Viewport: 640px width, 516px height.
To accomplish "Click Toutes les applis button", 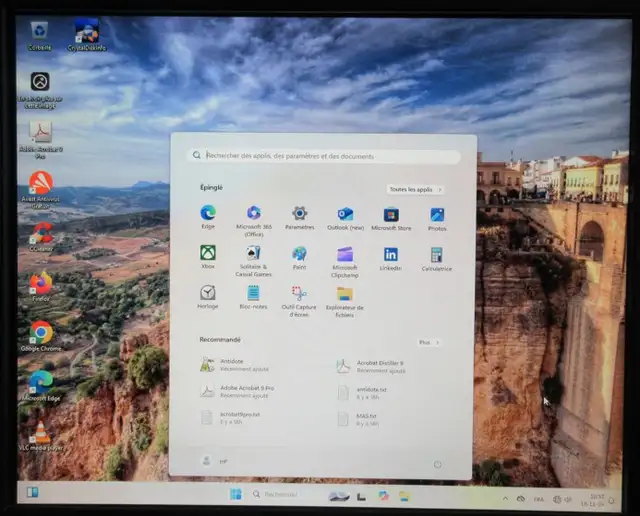I will pyautogui.click(x=416, y=189).
